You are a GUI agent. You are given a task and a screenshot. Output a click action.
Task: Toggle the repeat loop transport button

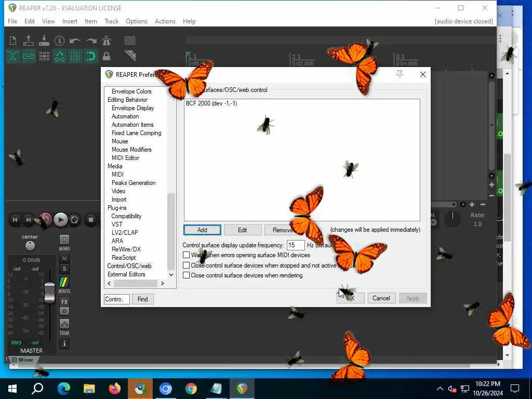74,220
